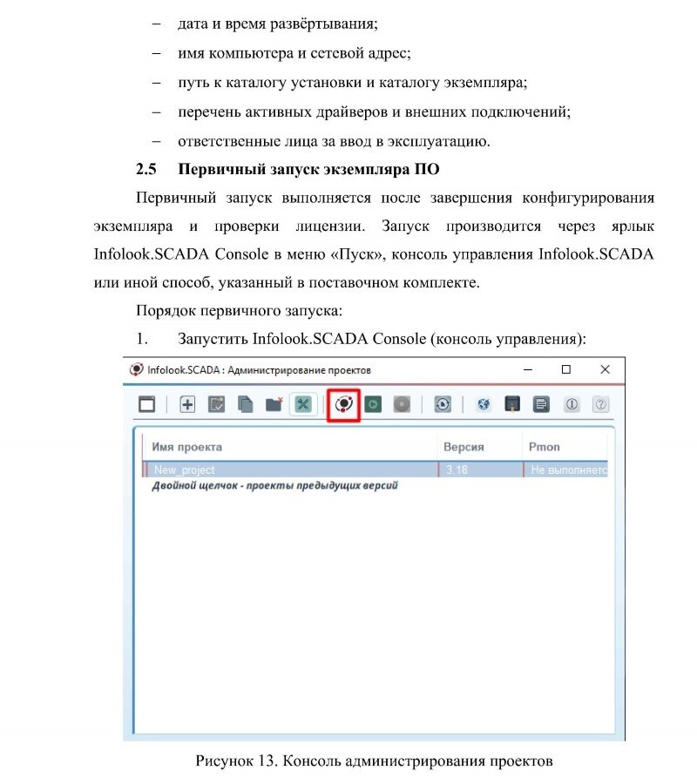Open the edit project checklist icon
Image resolution: width=697 pixels, height=784 pixels.
[216, 404]
